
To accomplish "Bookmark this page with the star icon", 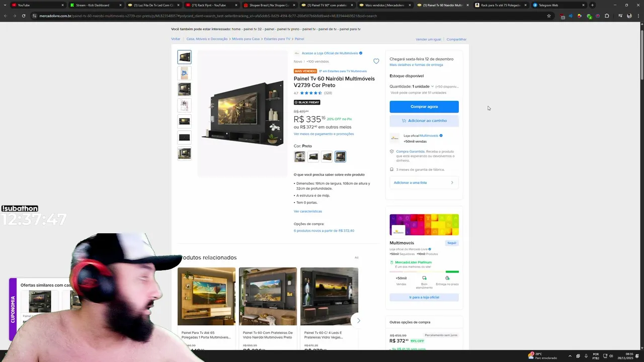I will (549, 16).
